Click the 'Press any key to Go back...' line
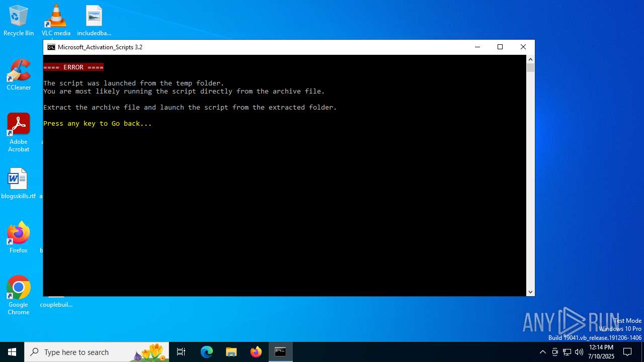This screenshot has width=644, height=362. click(x=98, y=124)
